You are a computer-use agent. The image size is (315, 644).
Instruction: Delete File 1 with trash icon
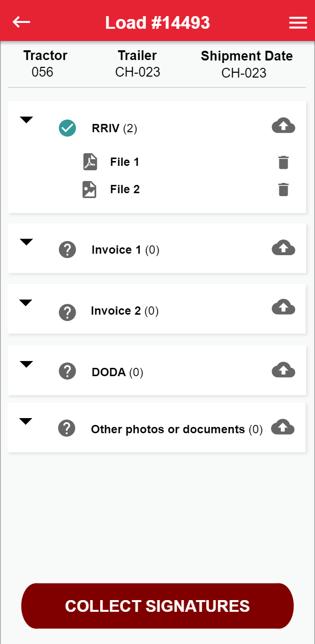283,162
